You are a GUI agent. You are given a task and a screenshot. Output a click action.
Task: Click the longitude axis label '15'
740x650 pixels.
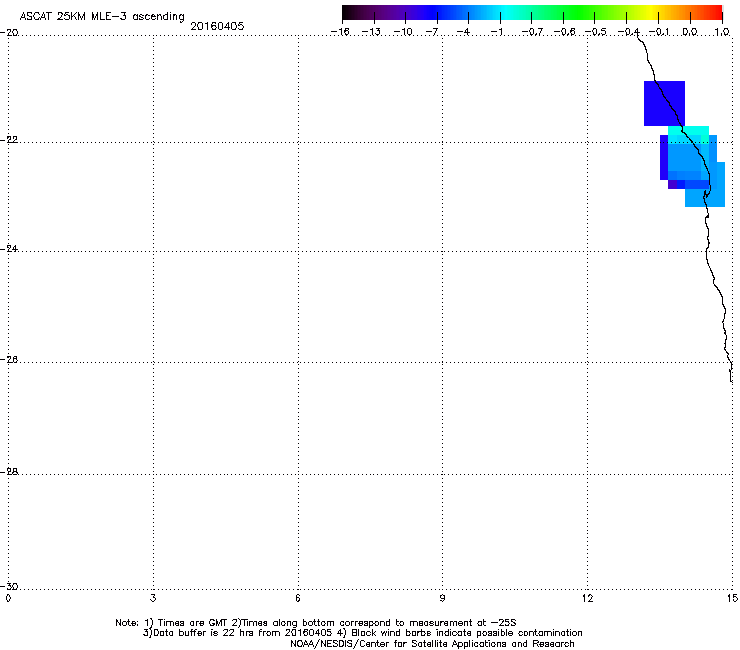[732, 599]
